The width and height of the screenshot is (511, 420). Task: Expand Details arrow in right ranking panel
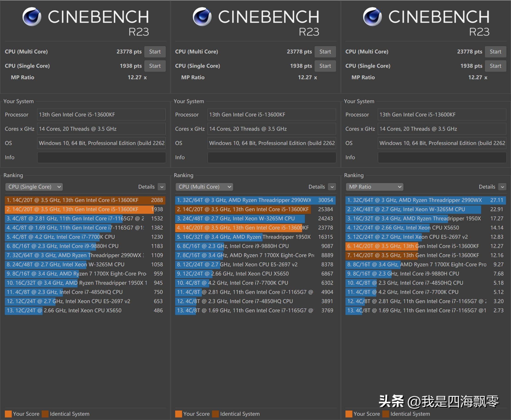click(502, 187)
